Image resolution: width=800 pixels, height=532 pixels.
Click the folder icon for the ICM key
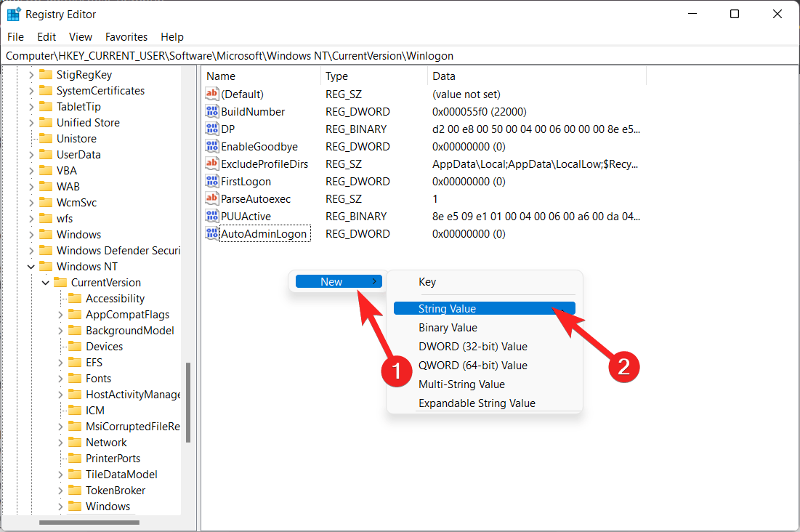click(76, 410)
